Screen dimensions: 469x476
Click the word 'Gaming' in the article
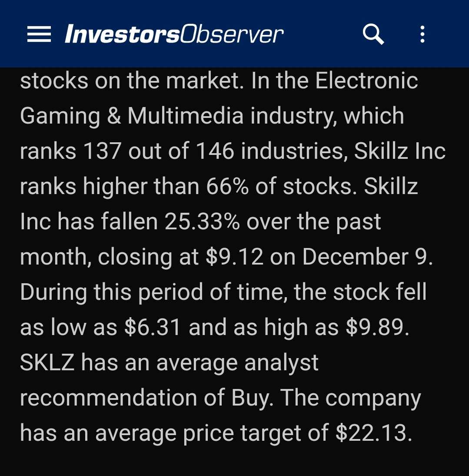[60, 116]
